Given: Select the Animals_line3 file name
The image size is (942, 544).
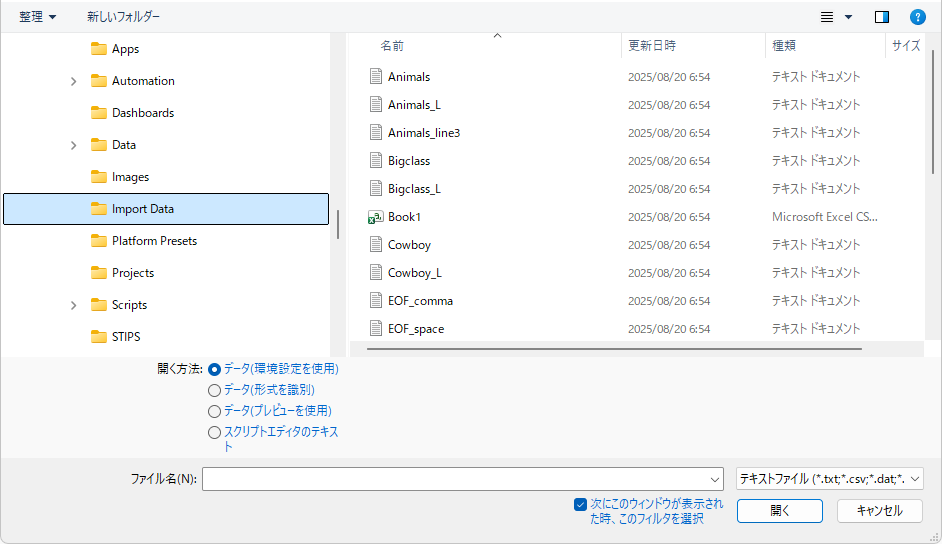Looking at the screenshot, I should pos(424,133).
